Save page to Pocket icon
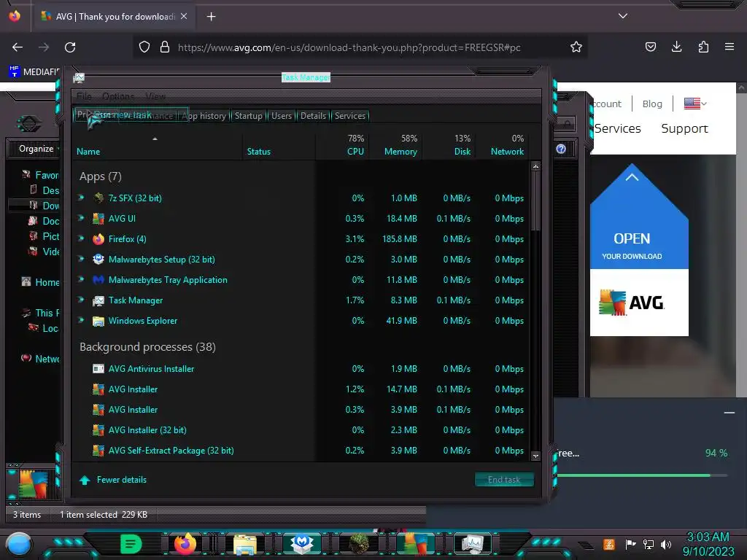The width and height of the screenshot is (747, 560). tap(650, 47)
